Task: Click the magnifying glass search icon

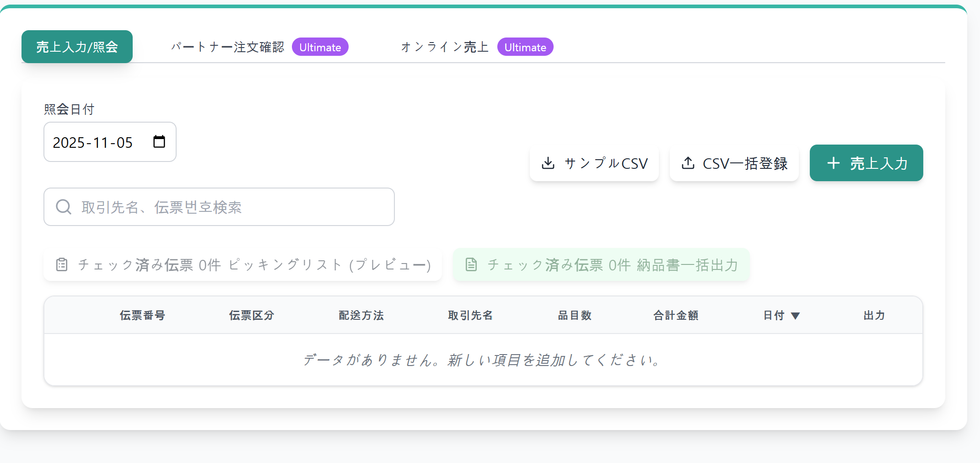Action: [x=63, y=207]
